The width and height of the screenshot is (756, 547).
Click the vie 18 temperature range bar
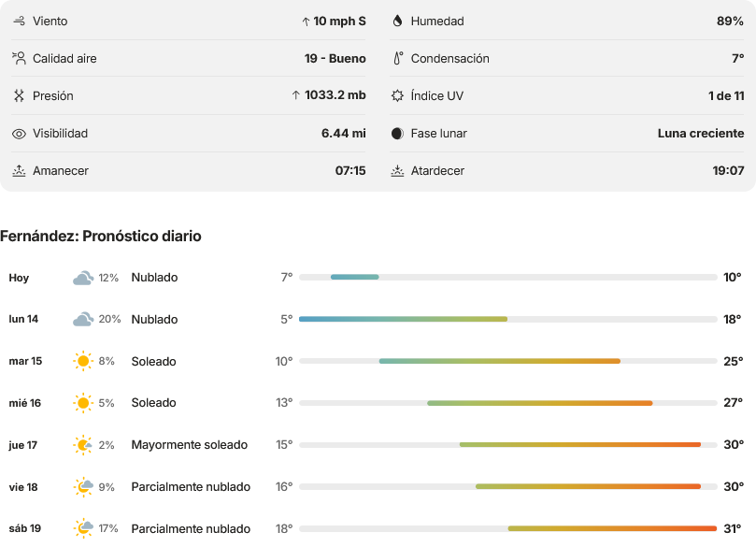pos(508,487)
